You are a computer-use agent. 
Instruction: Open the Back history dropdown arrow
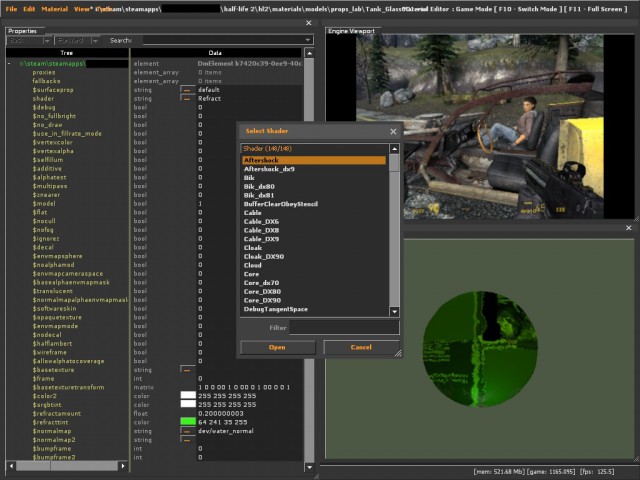[47, 40]
